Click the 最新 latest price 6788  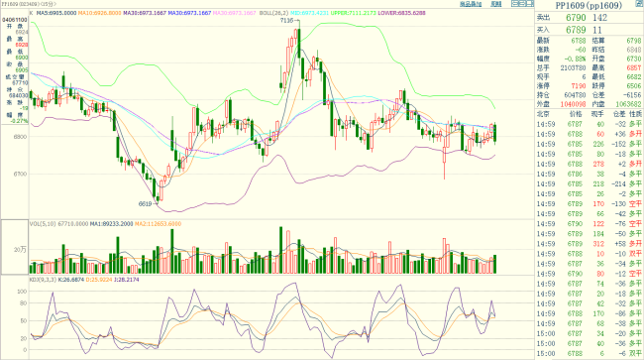point(579,41)
